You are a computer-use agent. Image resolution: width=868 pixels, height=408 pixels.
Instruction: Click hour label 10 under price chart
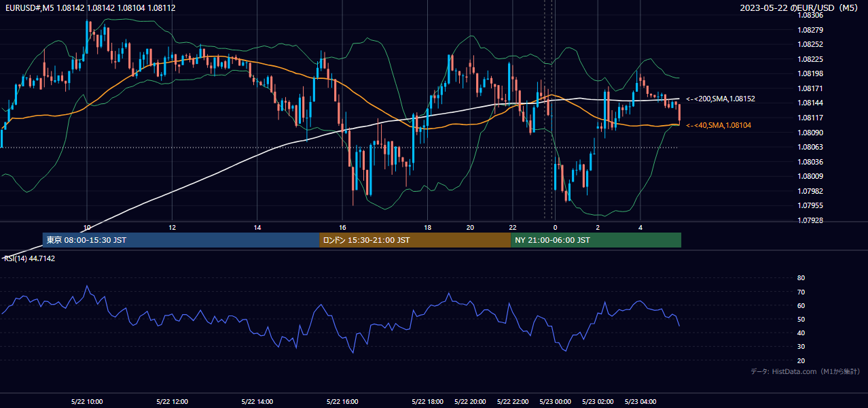[86, 227]
